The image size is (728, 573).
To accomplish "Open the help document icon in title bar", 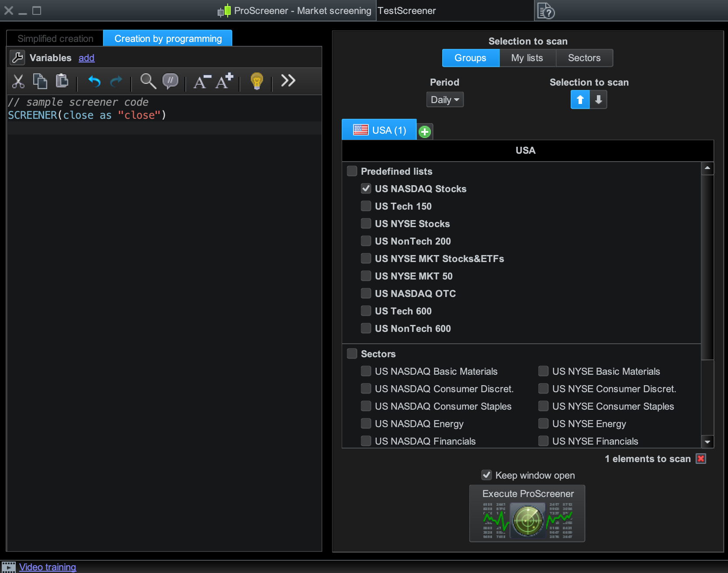I will (x=546, y=11).
